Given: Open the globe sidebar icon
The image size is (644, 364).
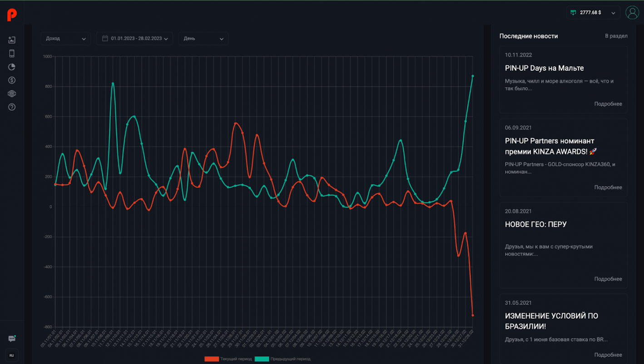Looking at the screenshot, I should [12, 93].
